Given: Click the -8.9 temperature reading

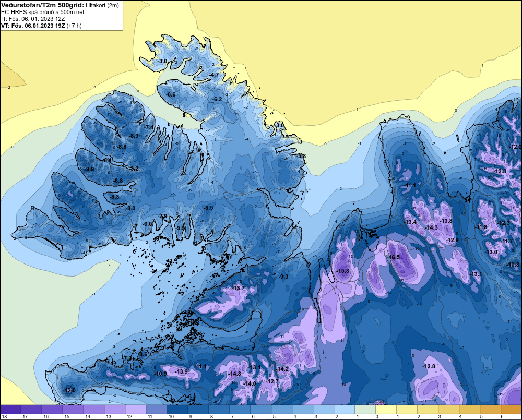Looking at the screenshot, I should [133, 136].
